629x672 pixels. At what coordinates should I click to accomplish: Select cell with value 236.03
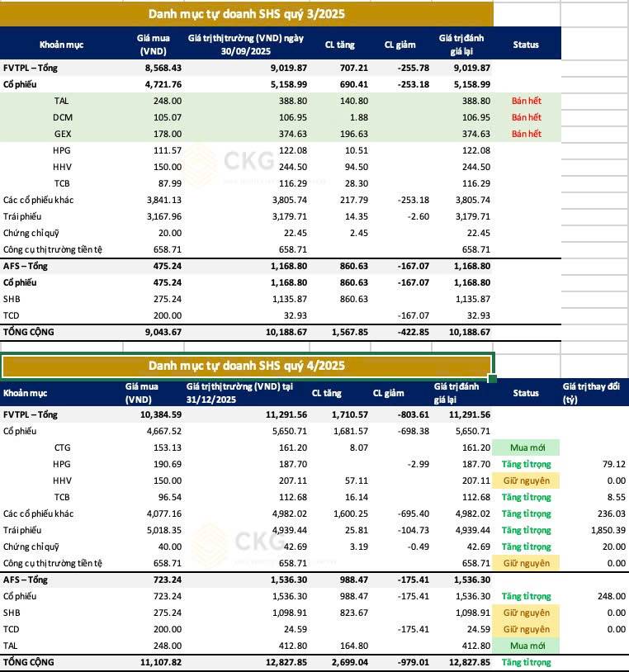coord(612,513)
